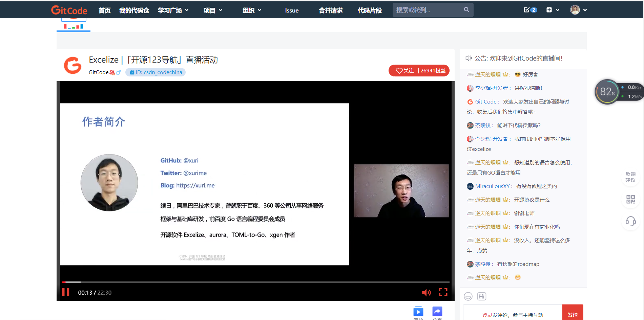Viewport: 644px width, 320px height.
Task: Seek using the video progress bar
Action: point(255,282)
